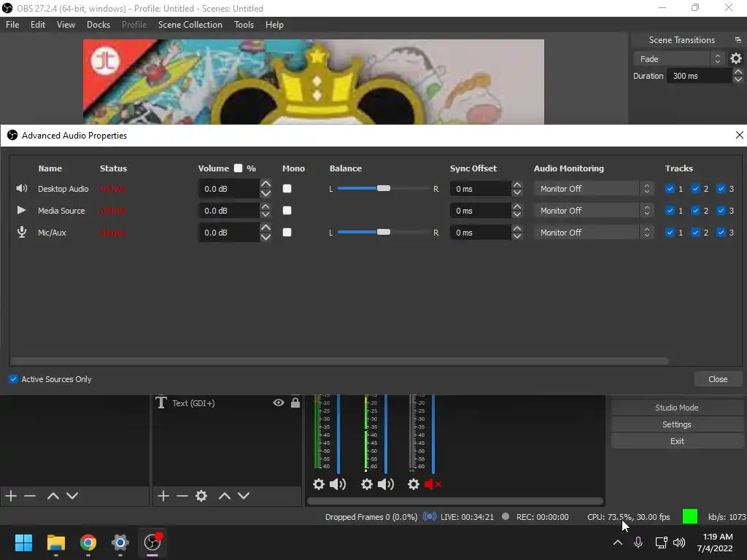Hide Text (GDI+) source eye icon

(x=279, y=402)
